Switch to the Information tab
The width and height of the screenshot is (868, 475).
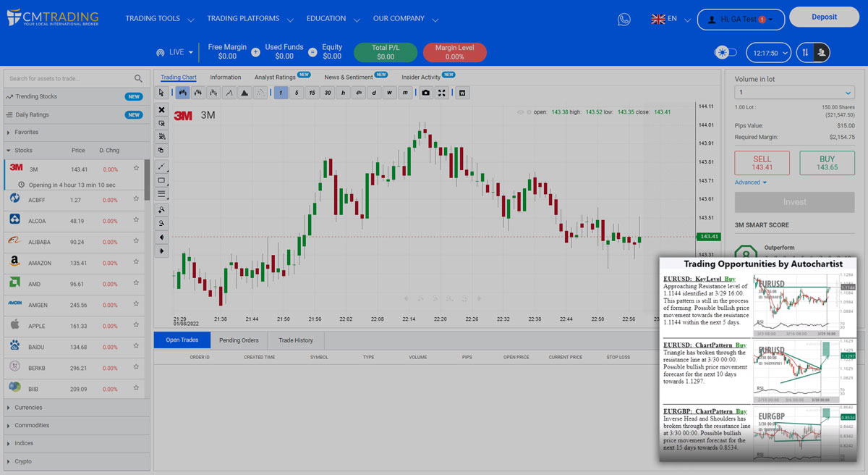[226, 77]
